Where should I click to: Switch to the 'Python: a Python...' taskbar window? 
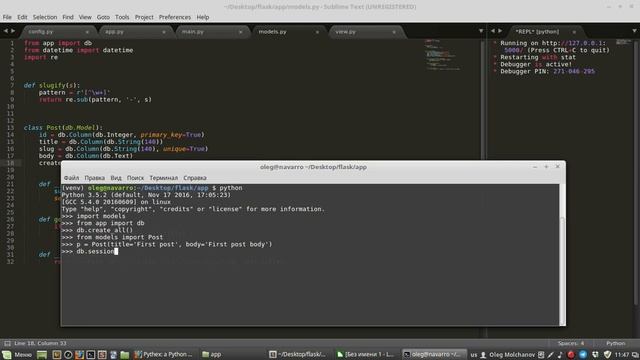point(163,355)
